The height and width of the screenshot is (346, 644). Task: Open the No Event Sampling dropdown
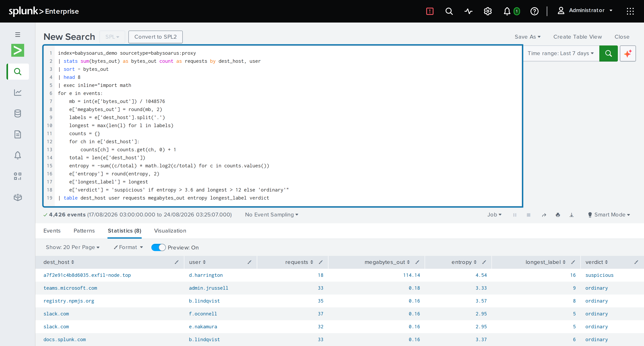pos(271,215)
